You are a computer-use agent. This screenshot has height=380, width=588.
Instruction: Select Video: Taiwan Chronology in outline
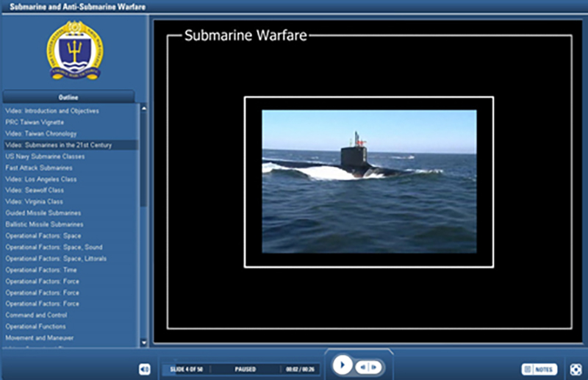(41, 134)
